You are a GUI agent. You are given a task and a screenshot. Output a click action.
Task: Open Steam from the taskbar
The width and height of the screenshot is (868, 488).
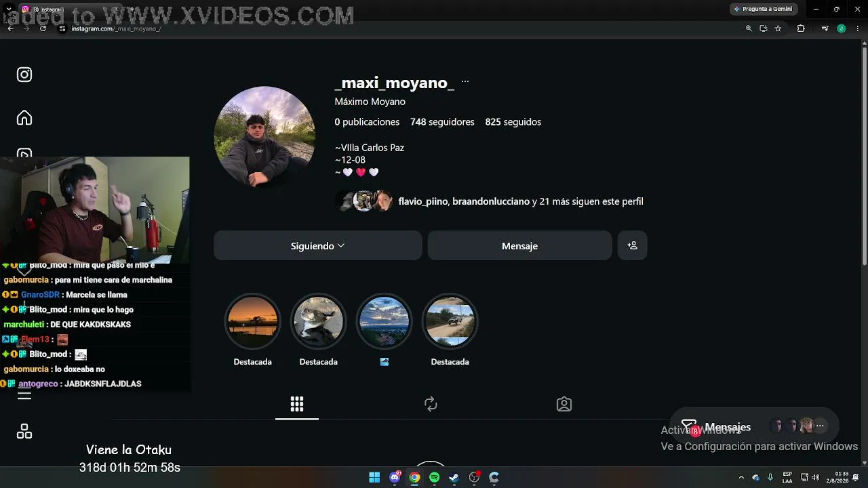coord(454,477)
